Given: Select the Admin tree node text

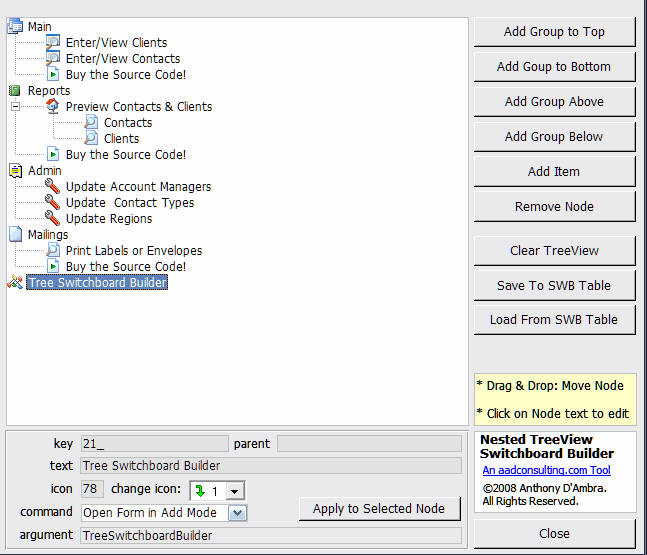Looking at the screenshot, I should click(45, 170).
